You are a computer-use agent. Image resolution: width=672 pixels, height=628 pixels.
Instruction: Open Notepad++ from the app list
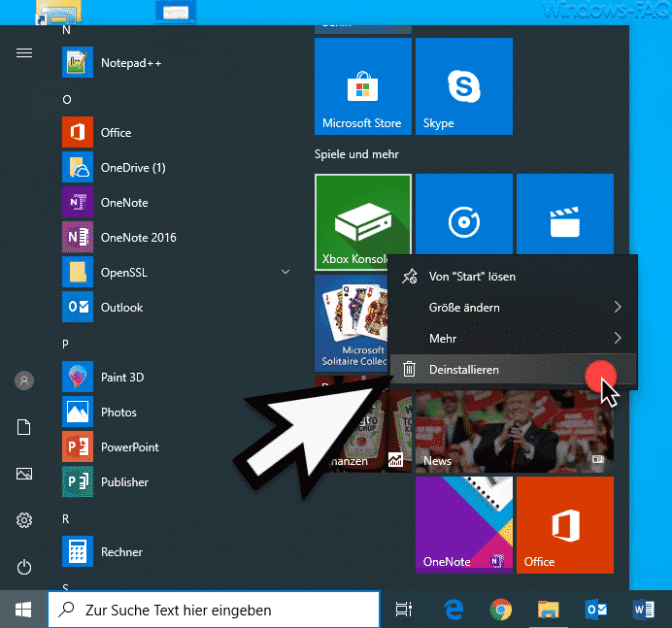pos(131,63)
